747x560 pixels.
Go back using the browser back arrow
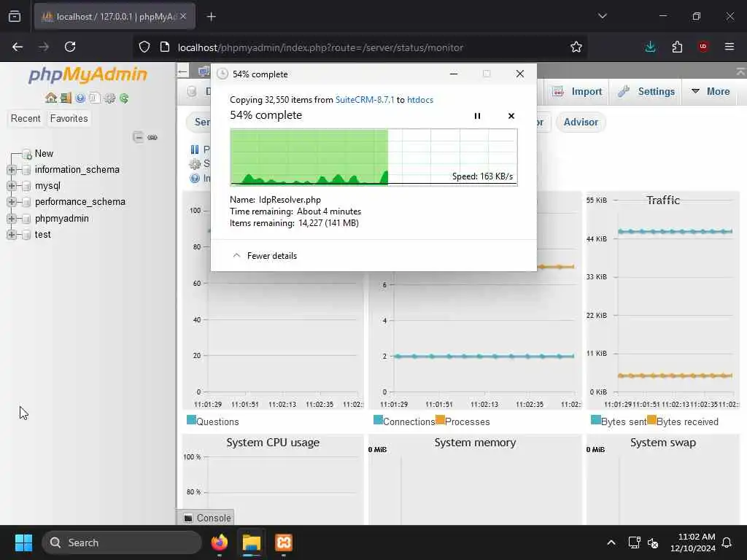coord(18,47)
